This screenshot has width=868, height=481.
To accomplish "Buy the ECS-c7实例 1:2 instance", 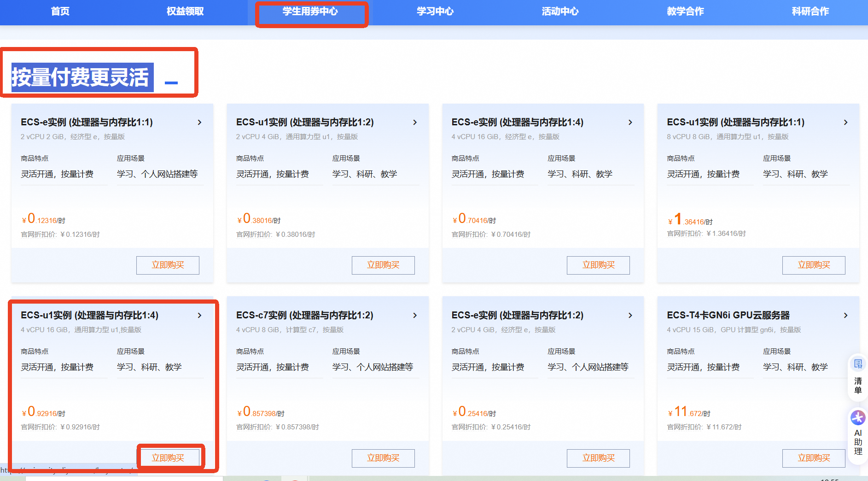I will [x=383, y=458].
